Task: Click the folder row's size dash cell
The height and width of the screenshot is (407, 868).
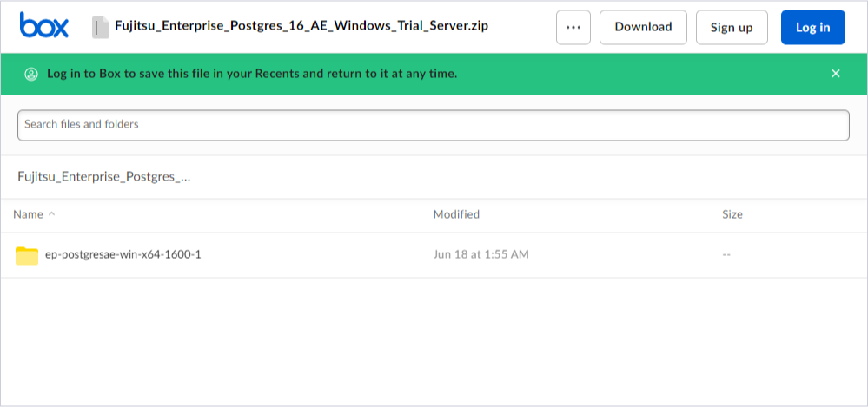Action: coord(727,255)
